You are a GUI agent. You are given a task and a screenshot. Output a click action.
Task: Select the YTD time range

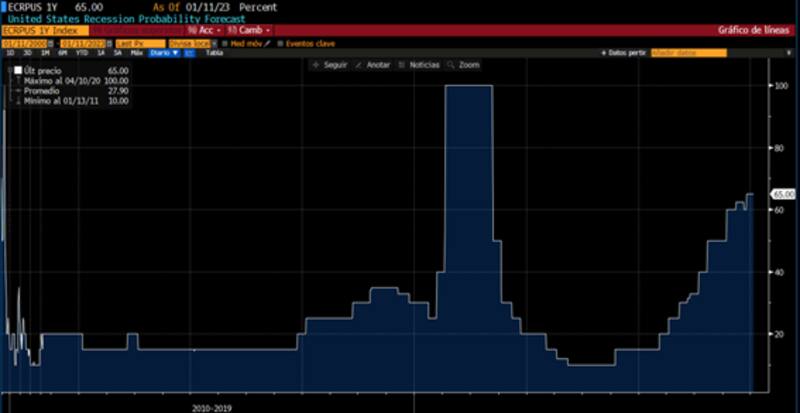pyautogui.click(x=81, y=52)
